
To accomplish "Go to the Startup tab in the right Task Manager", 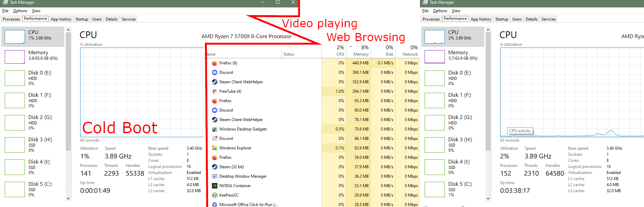I will point(502,19).
